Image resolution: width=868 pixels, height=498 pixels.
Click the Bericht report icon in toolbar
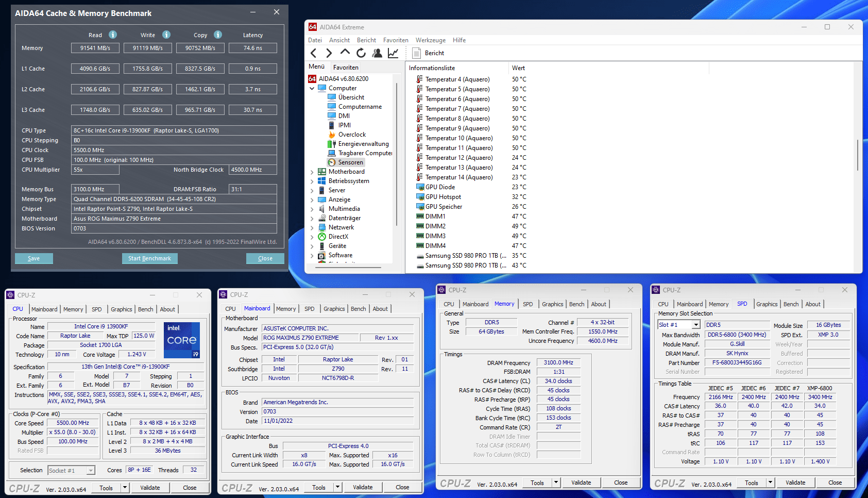point(416,53)
